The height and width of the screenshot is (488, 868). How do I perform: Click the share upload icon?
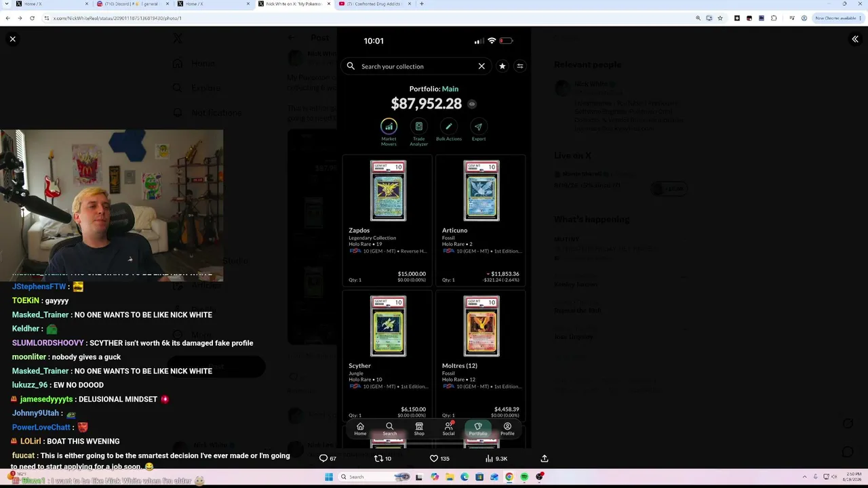coord(544,459)
